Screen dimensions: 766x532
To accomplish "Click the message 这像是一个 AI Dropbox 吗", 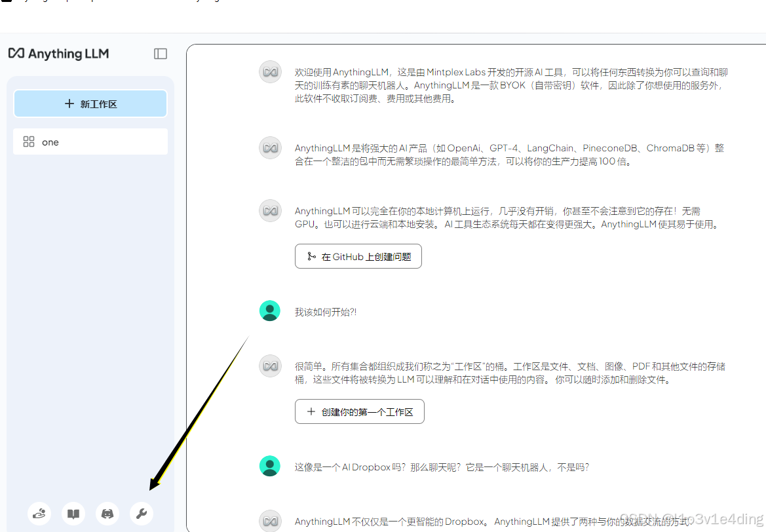I will pos(442,468).
